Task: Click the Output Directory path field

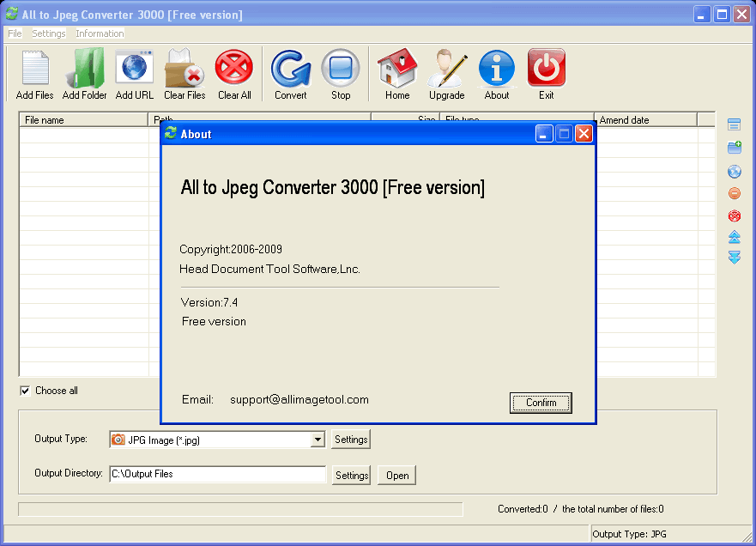Action: click(x=217, y=475)
